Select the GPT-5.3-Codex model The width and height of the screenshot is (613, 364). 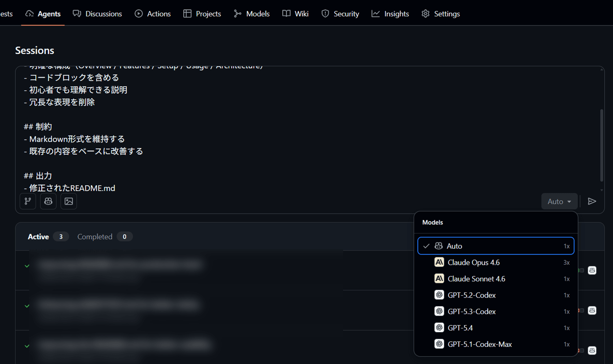point(496,311)
